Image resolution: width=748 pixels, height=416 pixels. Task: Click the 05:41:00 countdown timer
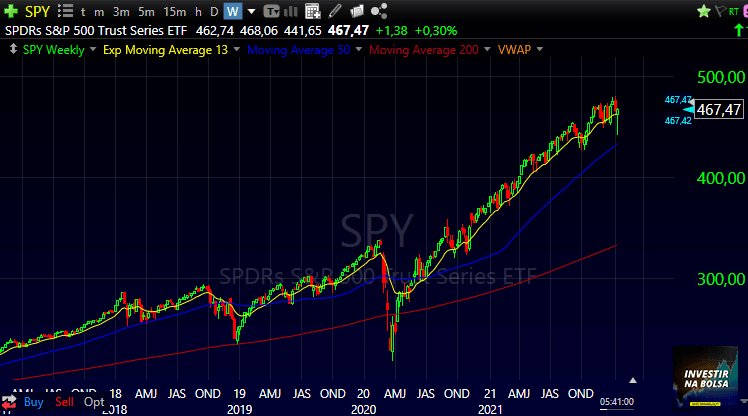tap(616, 402)
